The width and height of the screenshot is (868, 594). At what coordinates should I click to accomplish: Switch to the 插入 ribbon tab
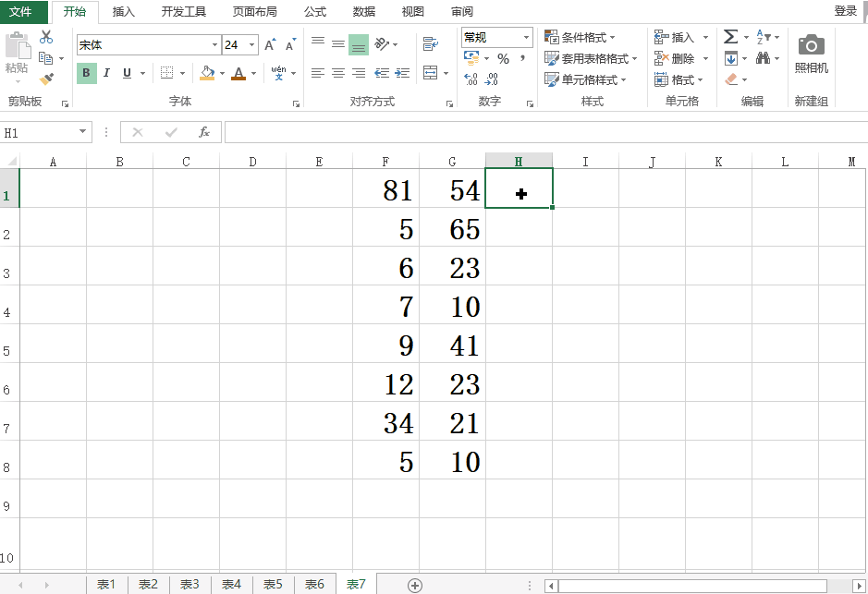tap(126, 11)
